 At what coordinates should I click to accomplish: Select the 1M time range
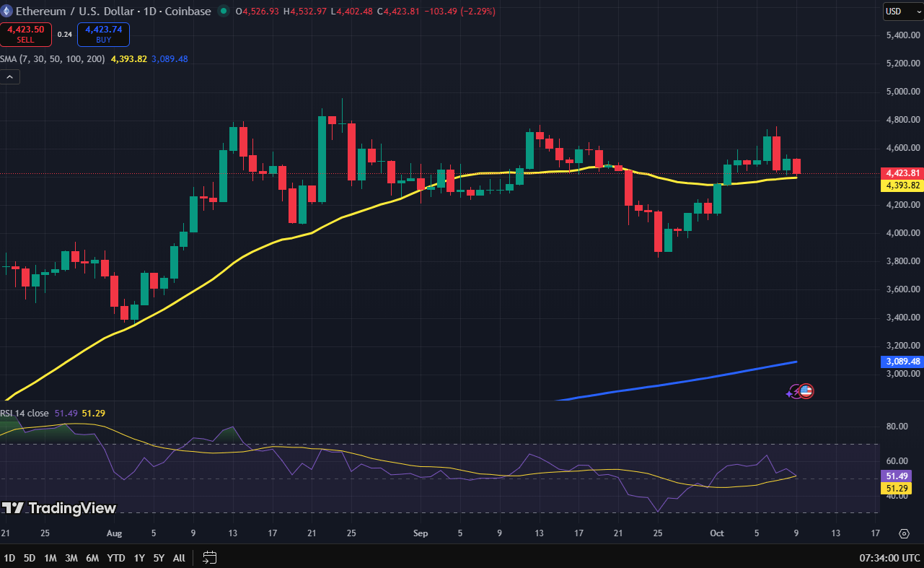(50, 558)
